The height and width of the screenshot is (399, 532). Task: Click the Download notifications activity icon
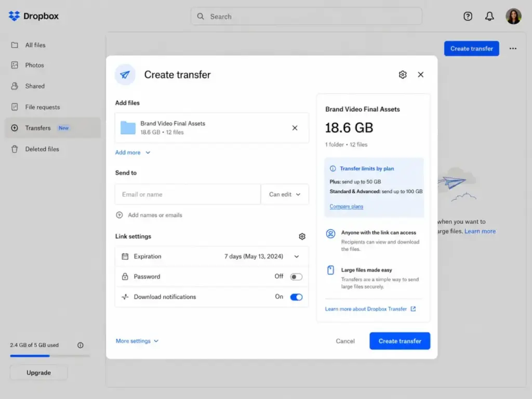125,297
